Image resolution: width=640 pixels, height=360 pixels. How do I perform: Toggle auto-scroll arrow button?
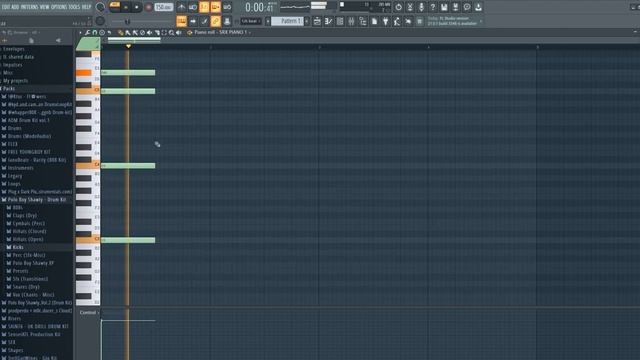point(193,21)
